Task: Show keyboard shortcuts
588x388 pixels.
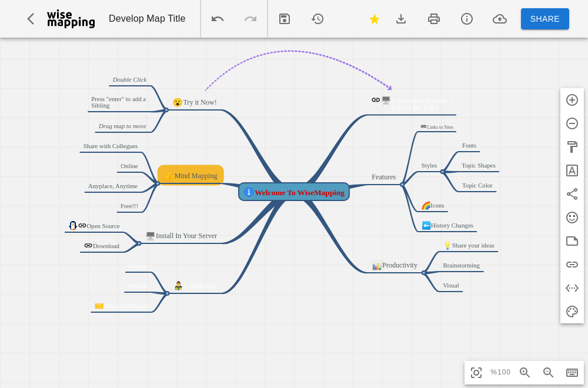Action: 572,372
